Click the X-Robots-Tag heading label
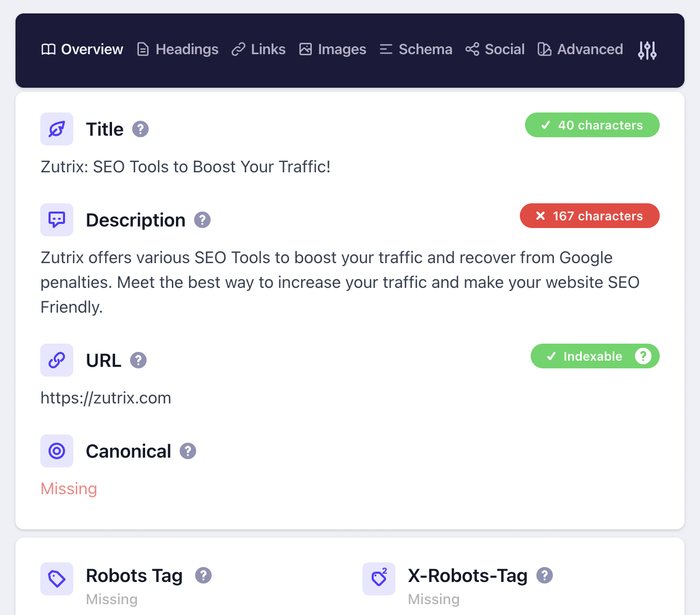 [468, 575]
